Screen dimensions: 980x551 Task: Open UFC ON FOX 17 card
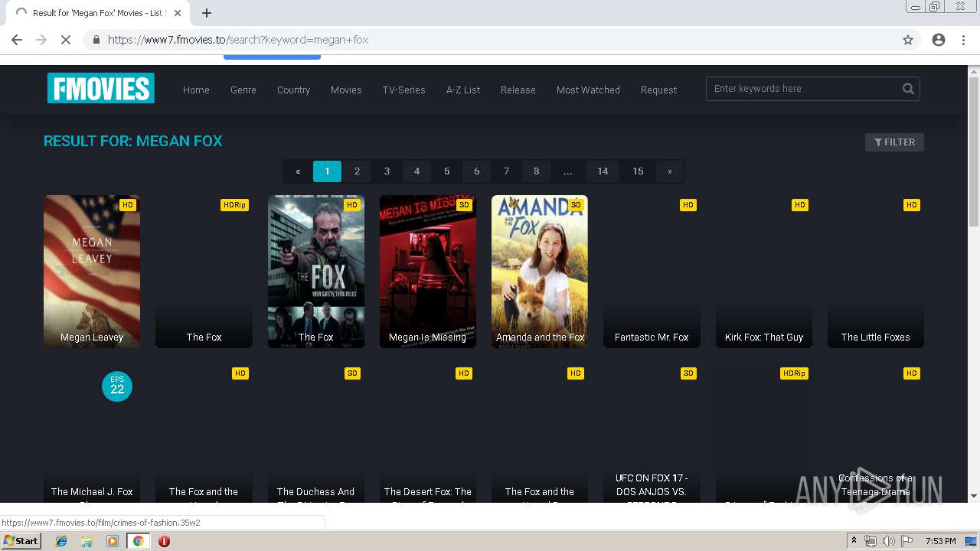[652, 433]
